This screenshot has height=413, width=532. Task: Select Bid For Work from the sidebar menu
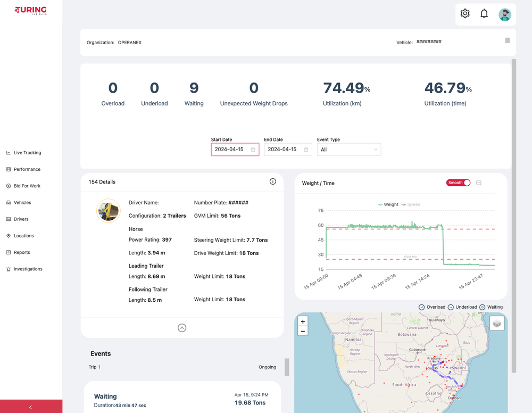(x=25, y=186)
